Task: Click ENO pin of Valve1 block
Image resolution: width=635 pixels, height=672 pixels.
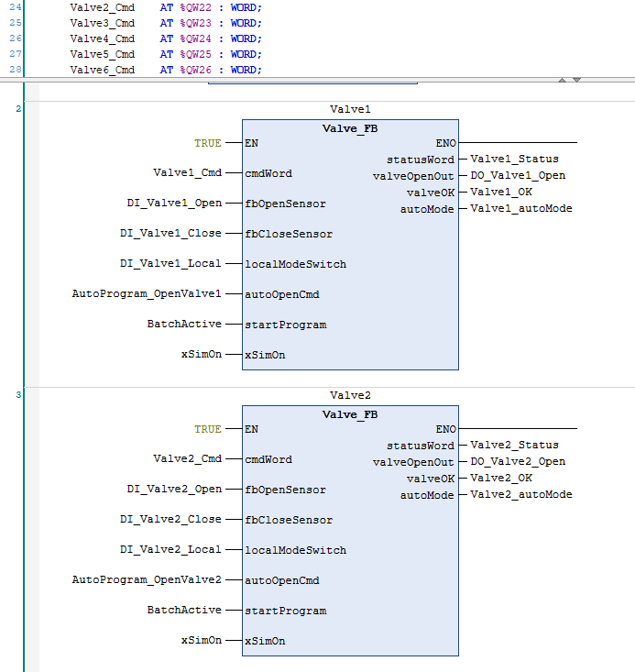Action: point(445,143)
